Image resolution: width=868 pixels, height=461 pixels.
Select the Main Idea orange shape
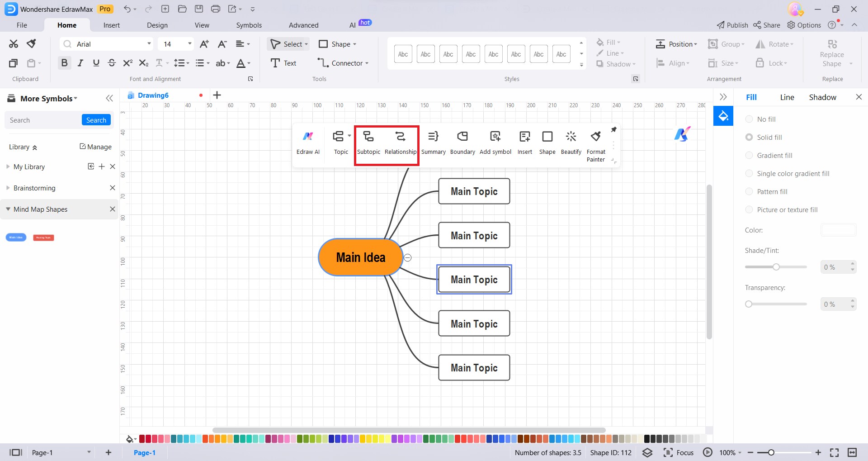[x=360, y=257]
